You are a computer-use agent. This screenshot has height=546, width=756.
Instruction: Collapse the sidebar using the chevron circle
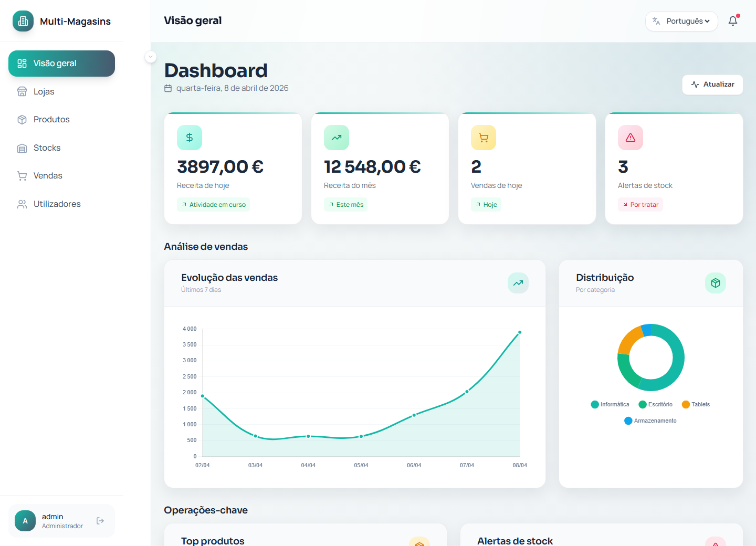(x=151, y=56)
